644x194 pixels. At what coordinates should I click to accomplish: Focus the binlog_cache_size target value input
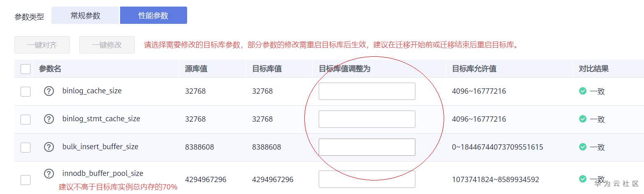[x=367, y=91]
